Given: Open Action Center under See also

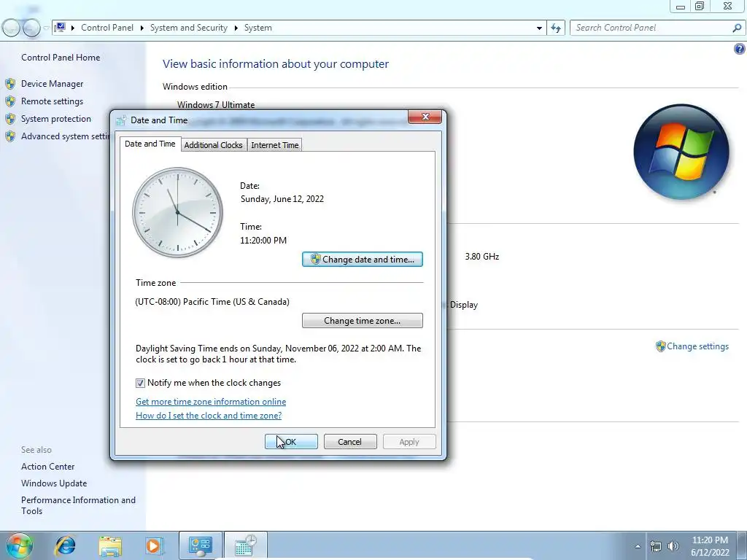Looking at the screenshot, I should (47, 467).
